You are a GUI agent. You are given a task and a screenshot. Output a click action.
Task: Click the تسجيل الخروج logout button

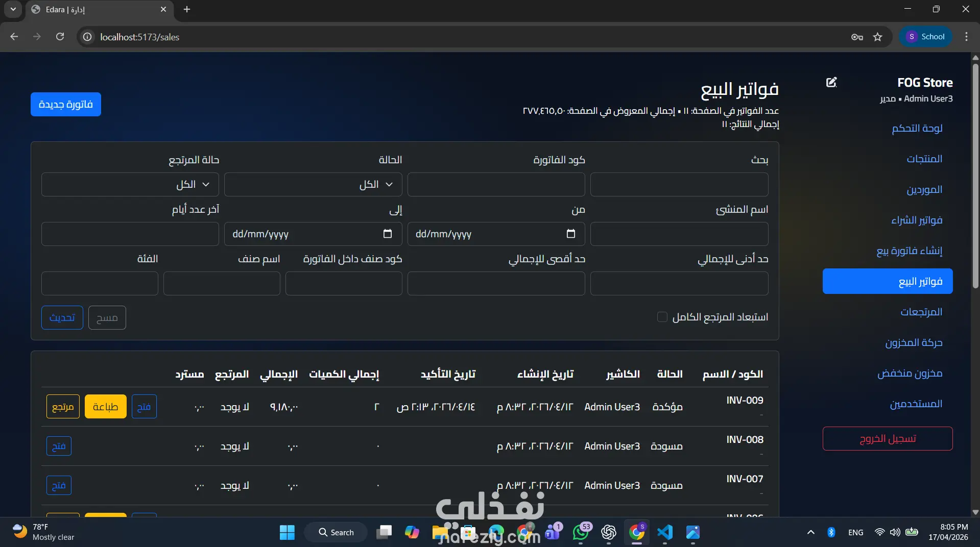click(888, 438)
